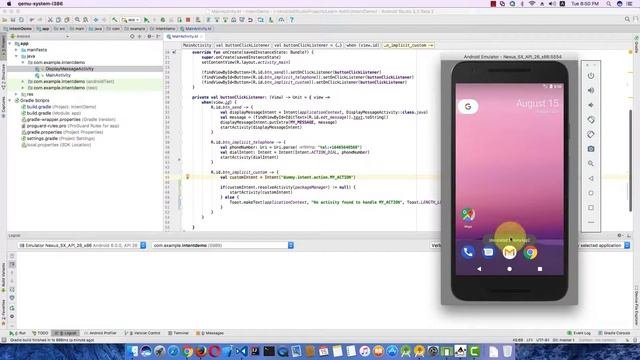Open the help question mark icon in toolbar
The image size is (640, 360).
coord(292,20)
